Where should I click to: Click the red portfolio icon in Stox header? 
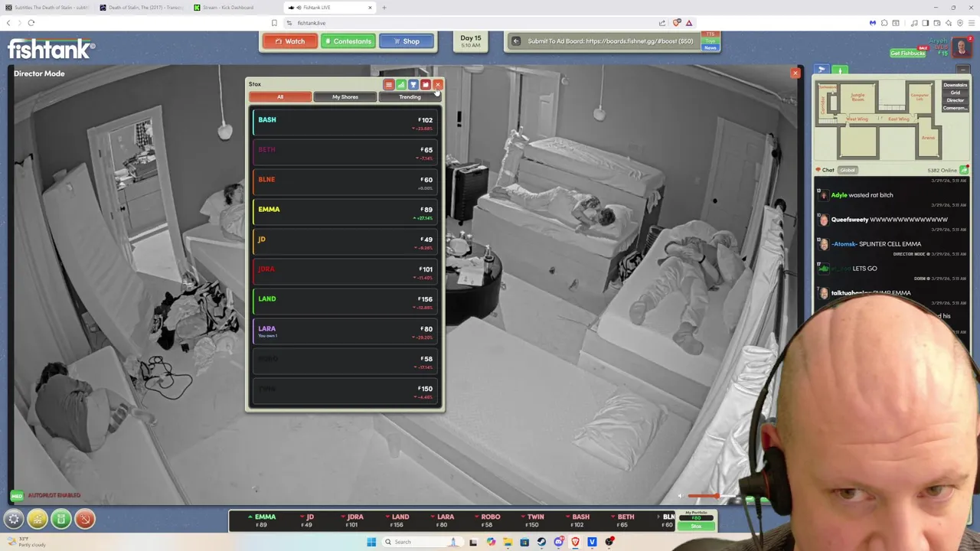click(426, 84)
